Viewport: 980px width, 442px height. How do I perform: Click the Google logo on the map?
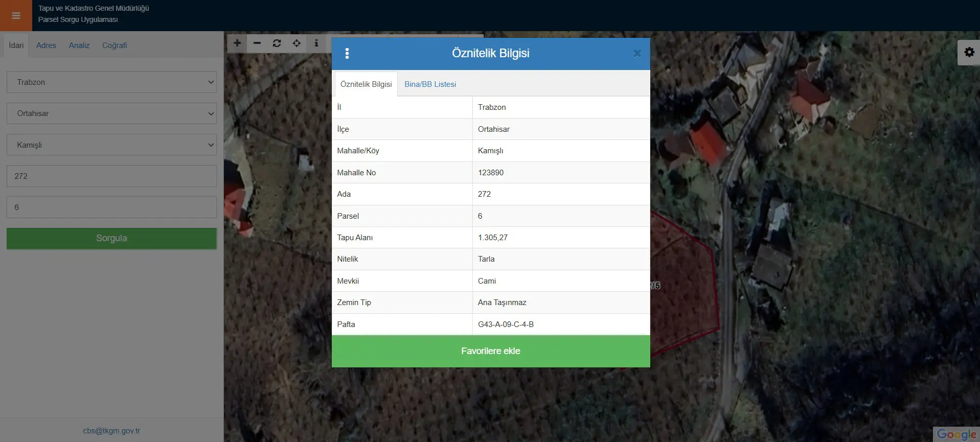click(956, 434)
